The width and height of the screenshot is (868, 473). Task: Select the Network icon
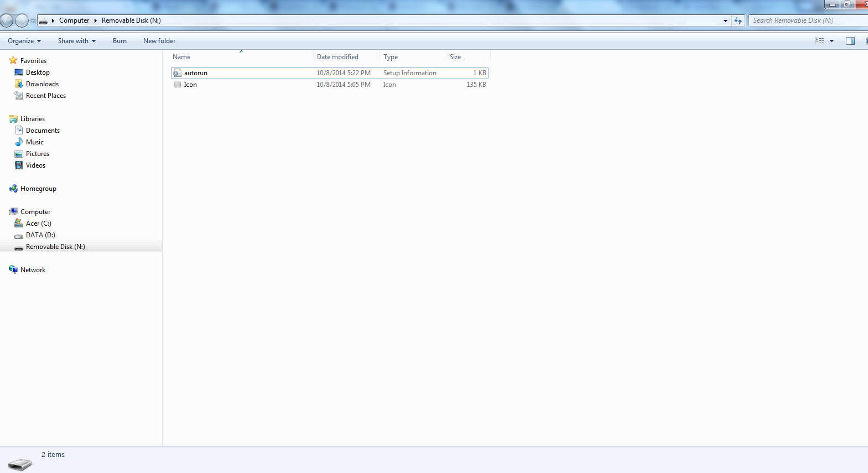click(13, 270)
